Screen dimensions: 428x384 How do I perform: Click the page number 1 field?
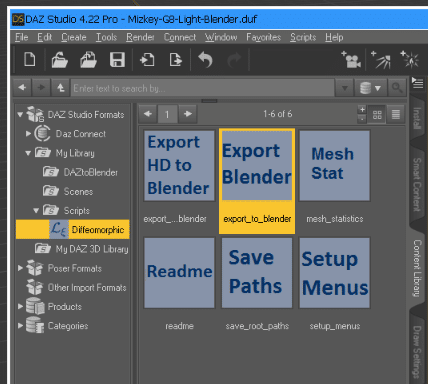pyautogui.click(x=167, y=114)
